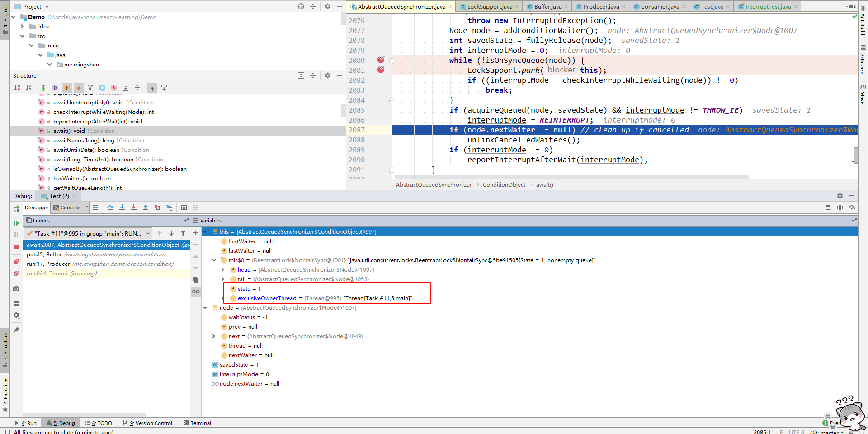
Task: Toggle Show Properties purple p filter
Action: coord(55,88)
